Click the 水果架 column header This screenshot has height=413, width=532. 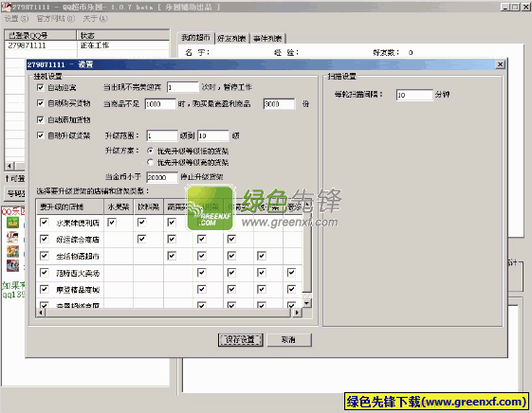(x=119, y=206)
